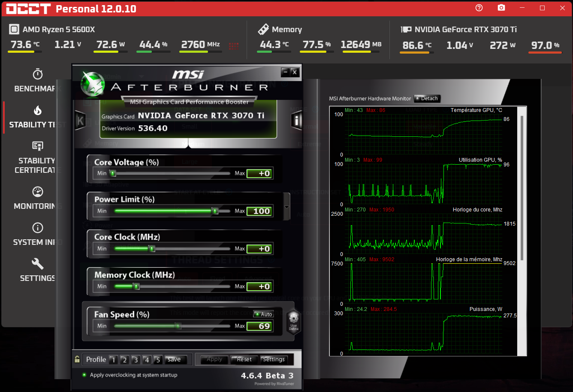Toggle Auto fan speed mode
The height and width of the screenshot is (392, 573).
click(263, 314)
